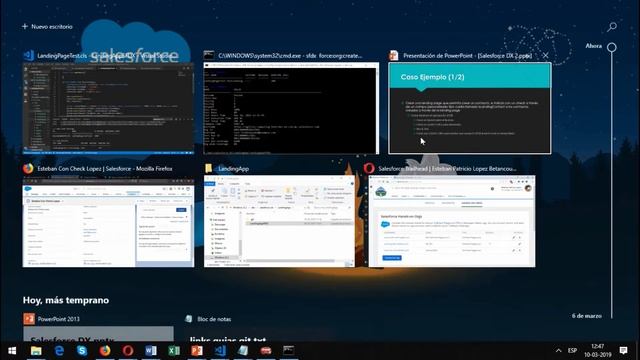
Task: Open the PowerPoint 2013 activity card
Action: pos(98,333)
